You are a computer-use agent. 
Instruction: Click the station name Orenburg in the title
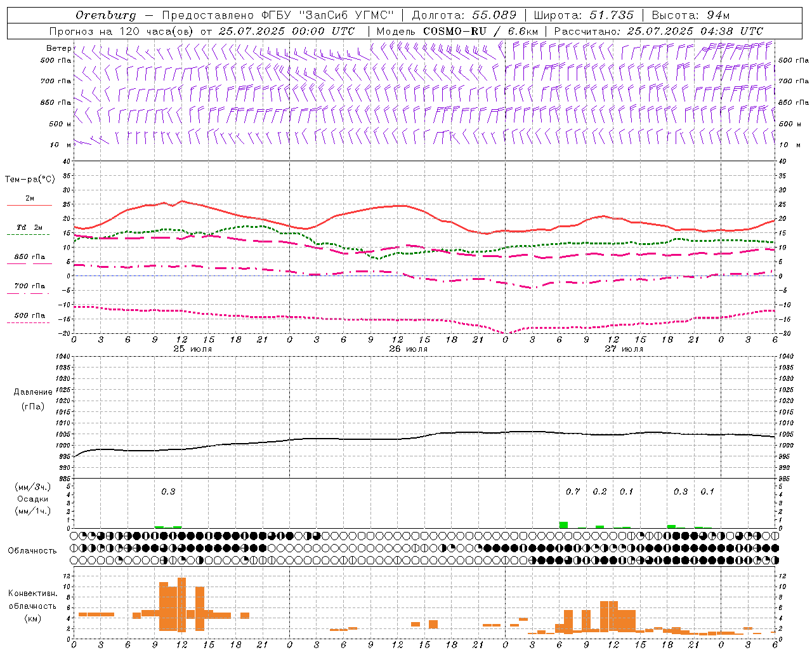[106, 15]
